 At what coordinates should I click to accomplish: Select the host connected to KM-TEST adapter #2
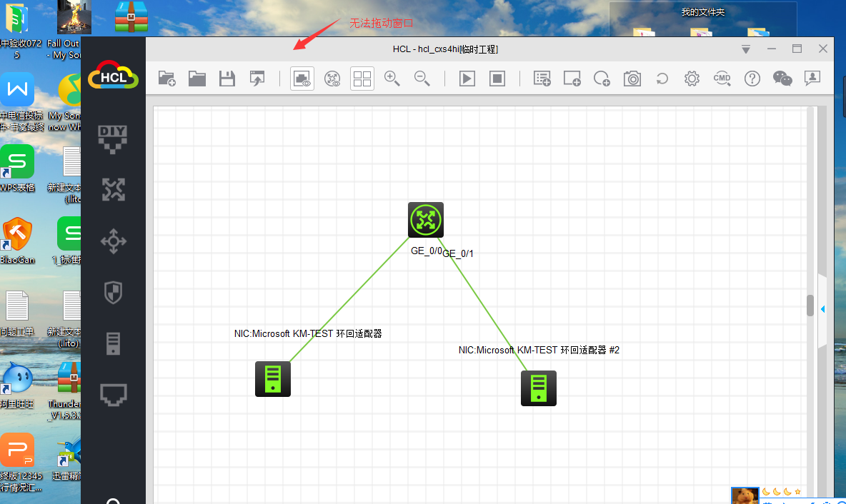click(539, 388)
